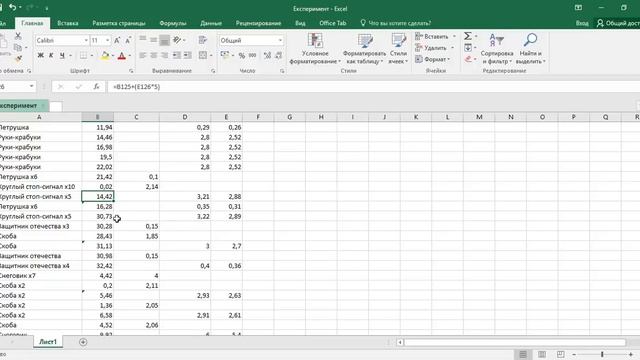Screen dimensions: 640x360
Task: Open the Calibri font name dropdown
Action: tap(86, 40)
